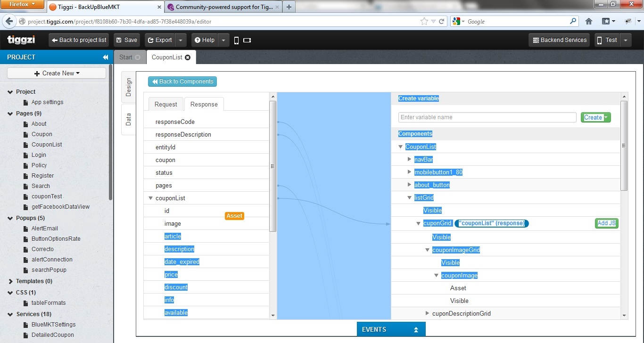Image resolution: width=644 pixels, height=343 pixels.
Task: Reload the page in the address bar
Action: pyautogui.click(x=442, y=21)
